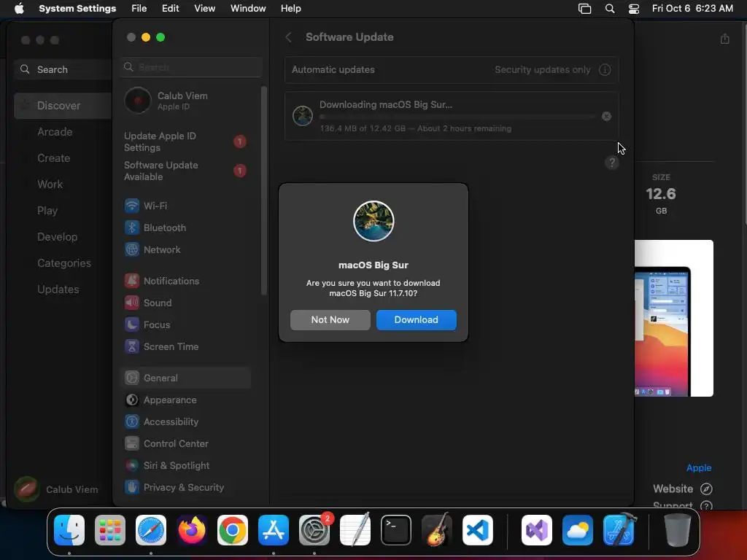
Task: Select the Appearance icon in sidebar
Action: (x=132, y=400)
